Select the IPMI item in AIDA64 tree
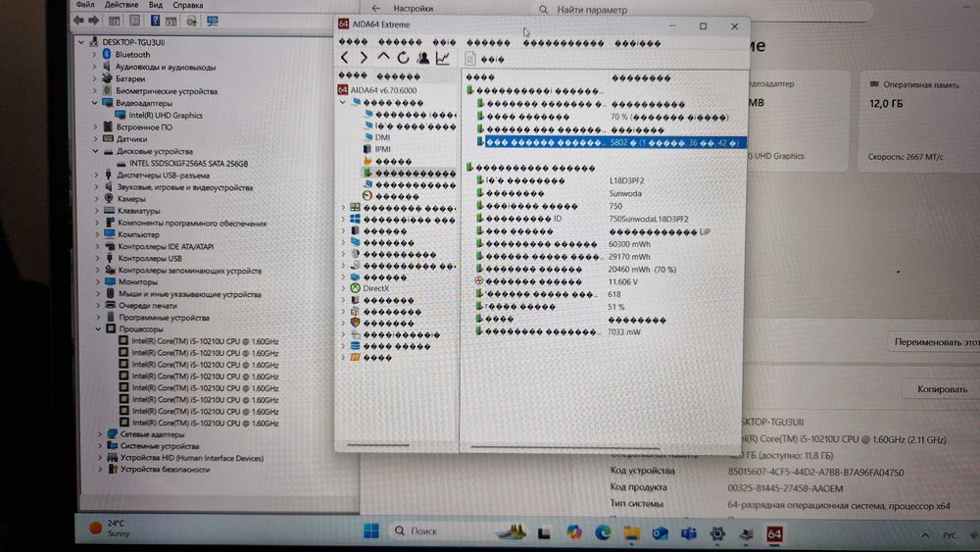Image resolution: width=980 pixels, height=552 pixels. pyautogui.click(x=382, y=149)
